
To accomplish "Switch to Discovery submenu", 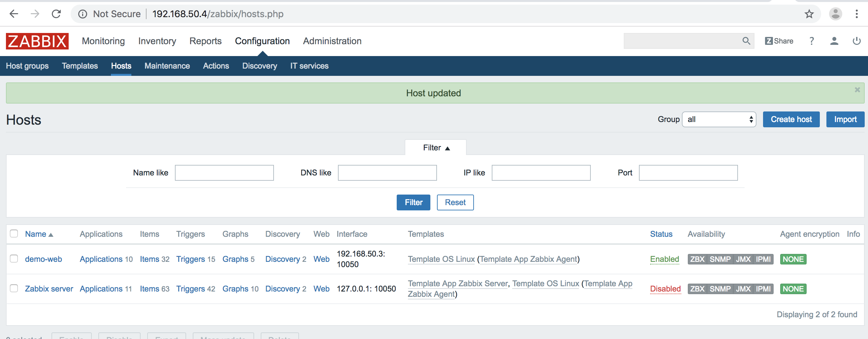I will pyautogui.click(x=259, y=66).
